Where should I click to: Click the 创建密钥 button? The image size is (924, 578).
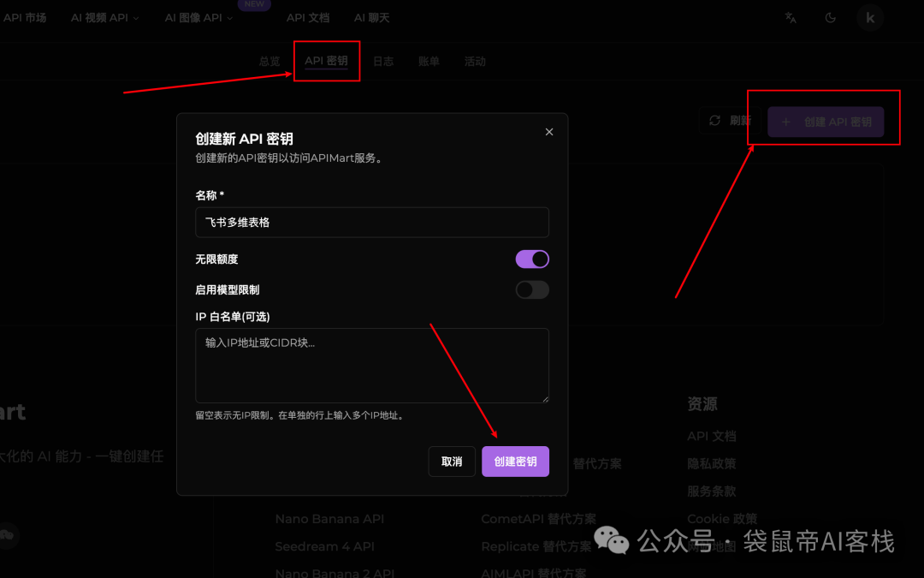[x=515, y=461]
